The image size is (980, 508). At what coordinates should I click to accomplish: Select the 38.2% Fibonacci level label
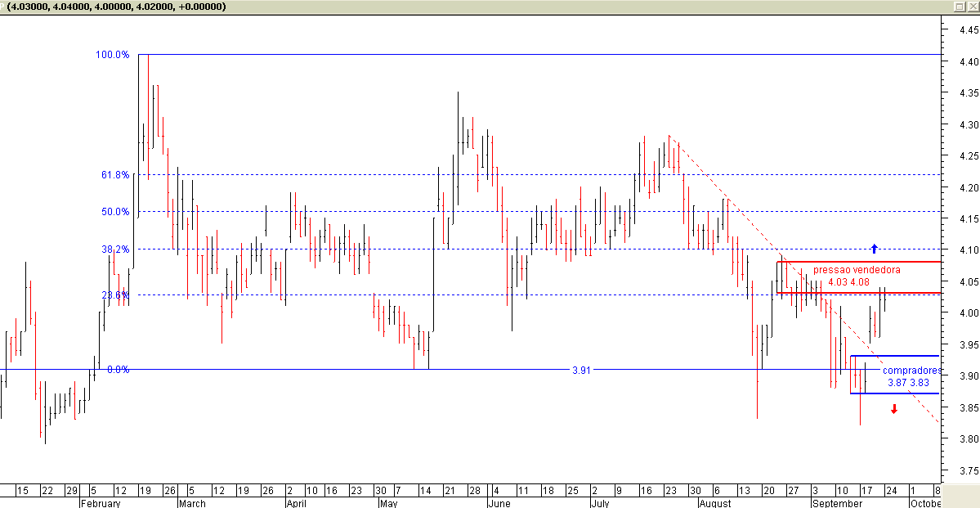115,249
